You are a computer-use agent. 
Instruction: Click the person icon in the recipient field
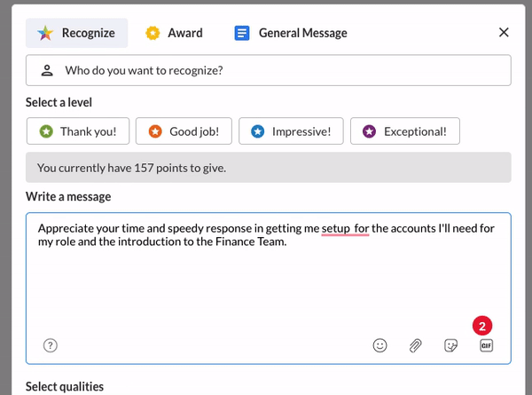pyautogui.click(x=47, y=70)
